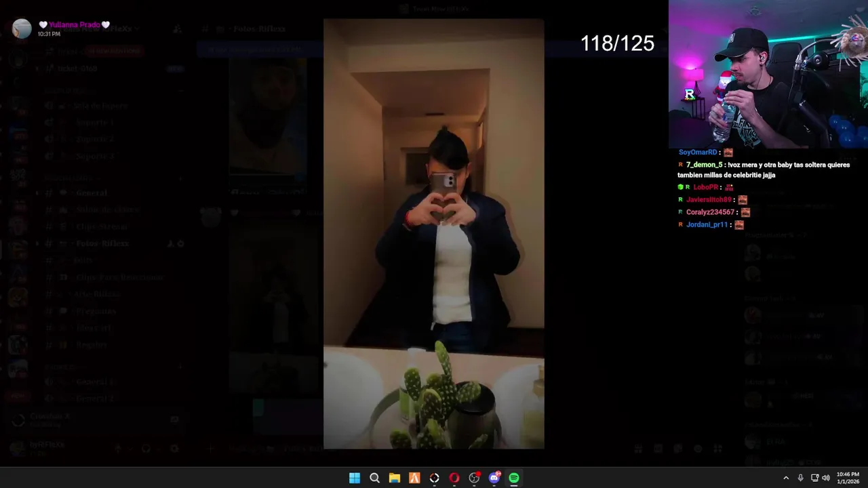Switch to Discord from the taskbar
This screenshot has height=488, width=868.
(494, 478)
